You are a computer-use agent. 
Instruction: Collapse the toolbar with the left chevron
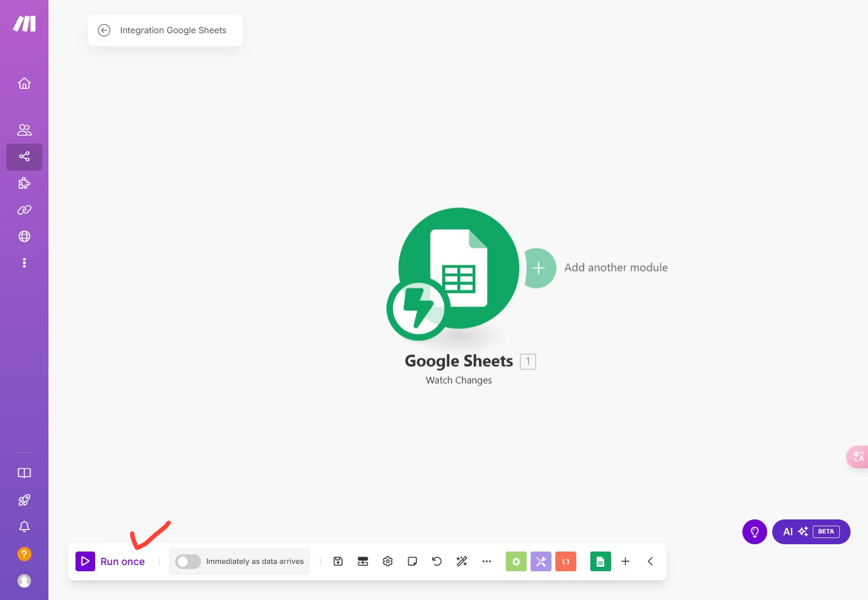(x=650, y=562)
